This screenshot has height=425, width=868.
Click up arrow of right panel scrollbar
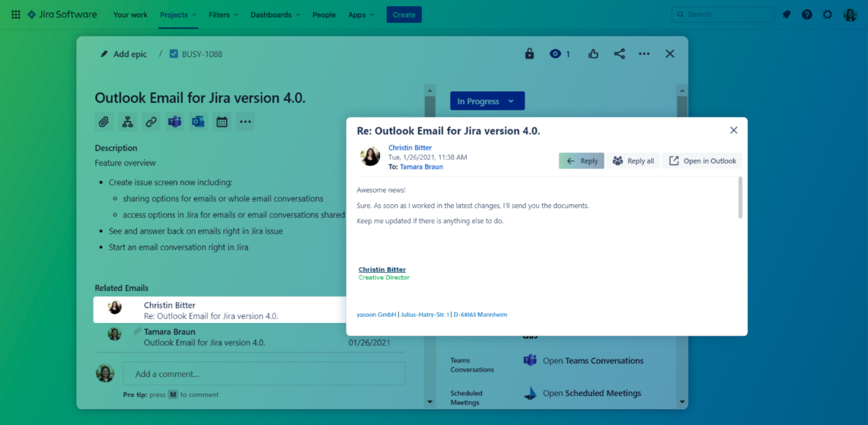[682, 91]
